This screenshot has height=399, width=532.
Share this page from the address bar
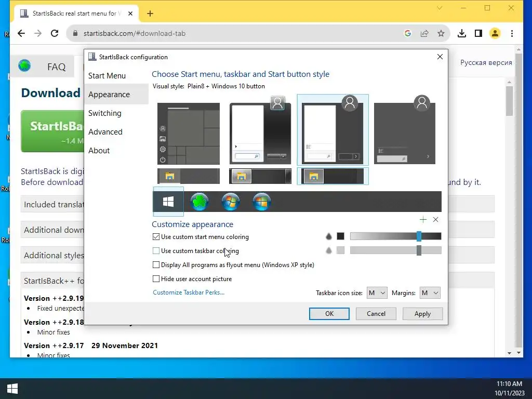tap(424, 33)
